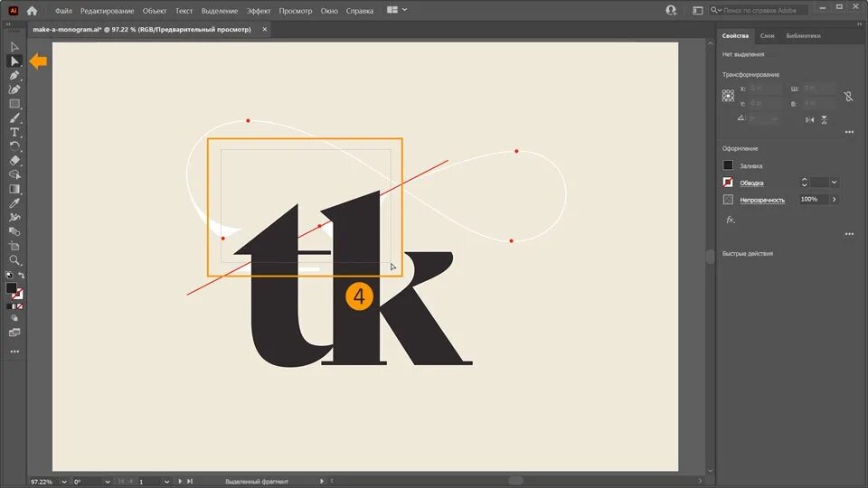868x488 pixels.
Task: Select the Artboard tool
Action: pos(14,246)
